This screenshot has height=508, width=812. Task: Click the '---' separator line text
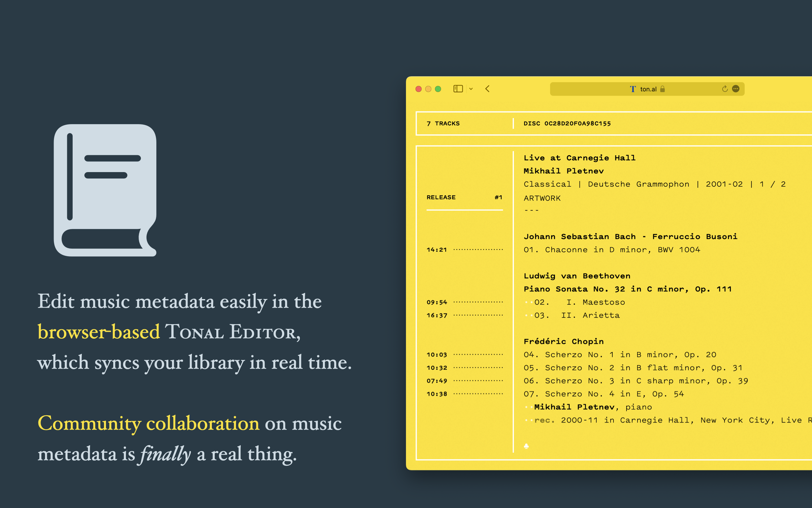(532, 210)
